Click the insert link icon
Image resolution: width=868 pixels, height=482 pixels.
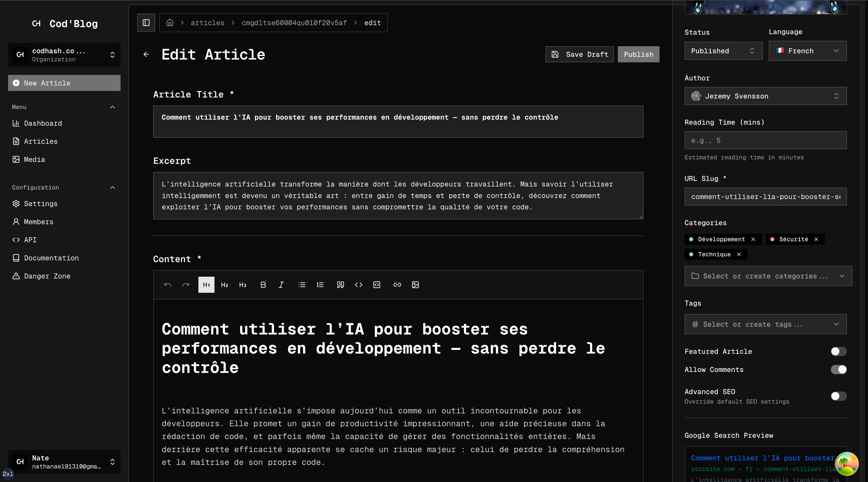click(397, 285)
